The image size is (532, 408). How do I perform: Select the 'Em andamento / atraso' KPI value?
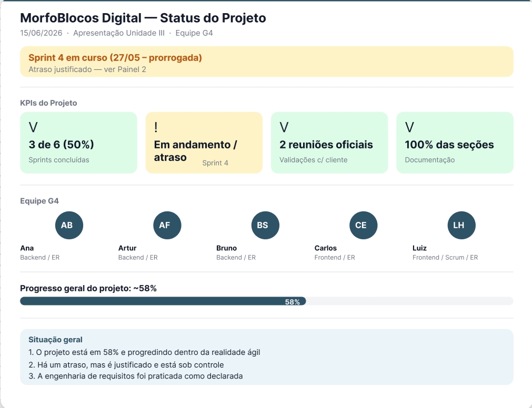[195, 151]
